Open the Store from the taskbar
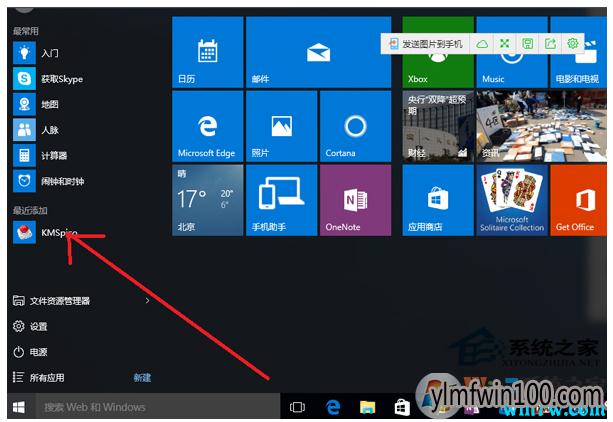This screenshot has height=422, width=613. click(402, 407)
